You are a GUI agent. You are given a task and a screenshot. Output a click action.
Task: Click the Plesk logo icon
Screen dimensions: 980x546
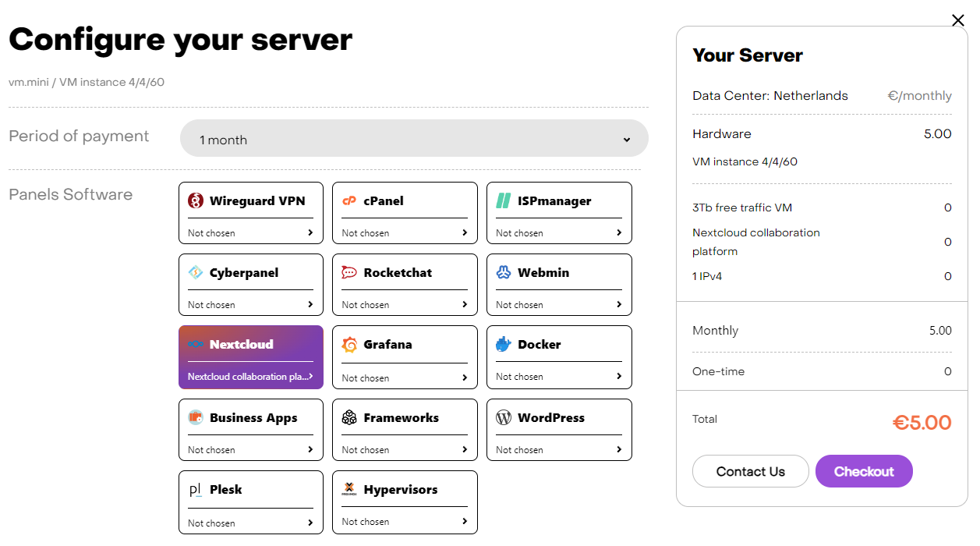point(196,490)
